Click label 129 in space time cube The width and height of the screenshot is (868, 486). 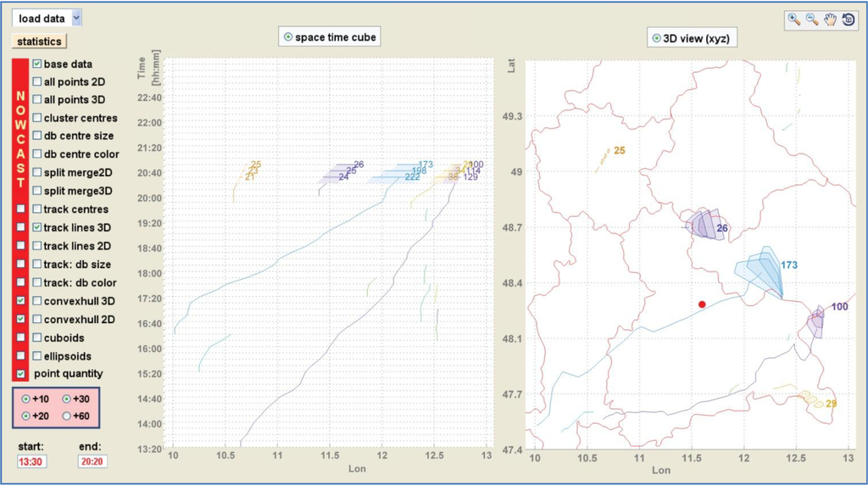point(470,176)
